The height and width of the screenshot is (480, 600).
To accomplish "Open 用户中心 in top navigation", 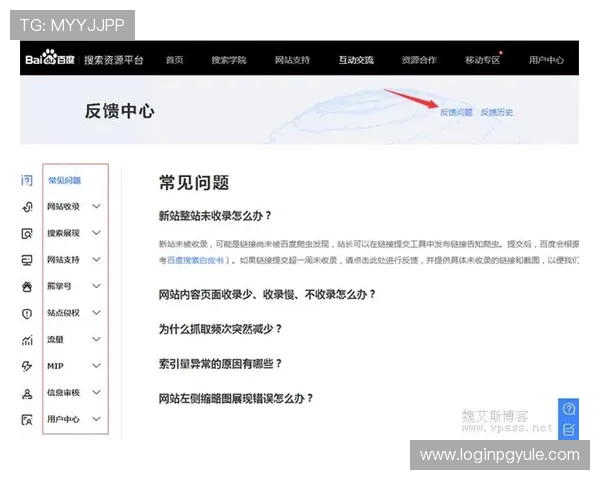I will click(x=546, y=60).
